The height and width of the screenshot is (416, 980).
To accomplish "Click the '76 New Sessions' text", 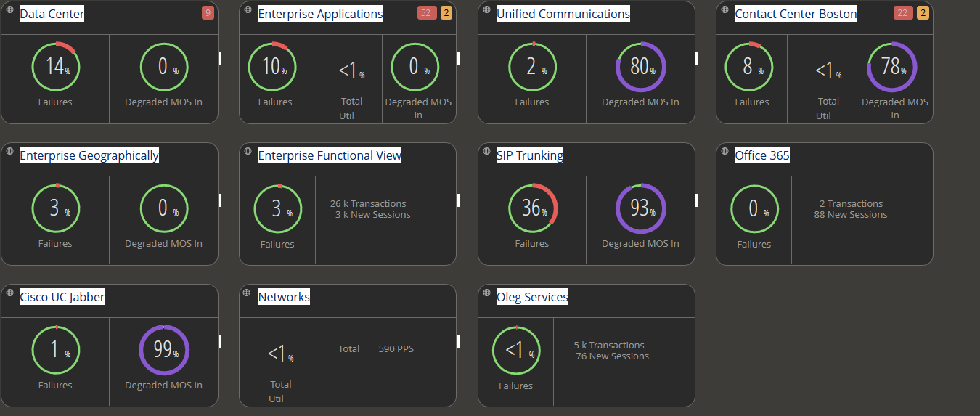I will 613,356.
